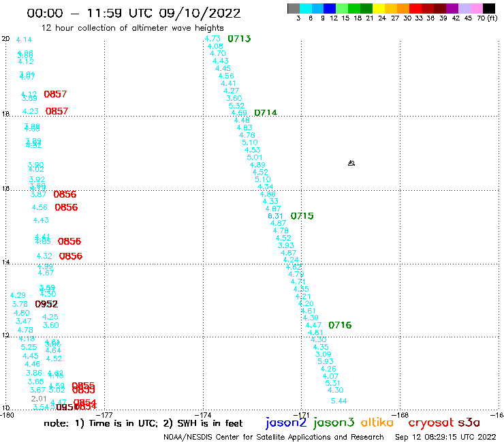This screenshot has height=443, width=504.
Task: Click the -180 longitude axis label
Action: pos(7,415)
